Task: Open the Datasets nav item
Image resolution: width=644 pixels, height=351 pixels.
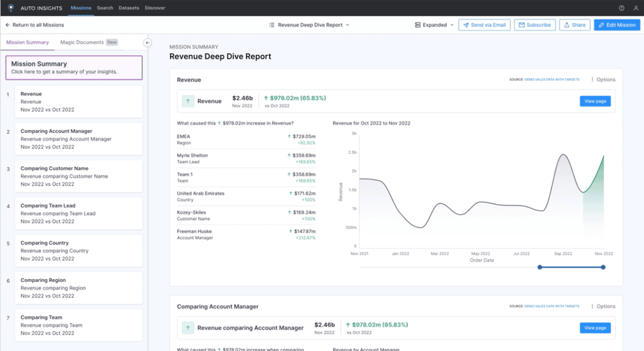Action: (x=129, y=8)
